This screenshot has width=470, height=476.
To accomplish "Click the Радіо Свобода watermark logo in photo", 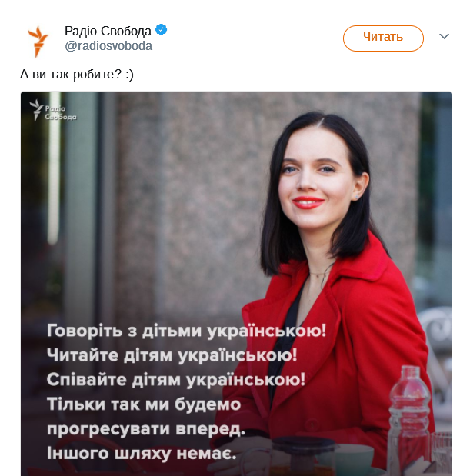I will tap(53, 110).
